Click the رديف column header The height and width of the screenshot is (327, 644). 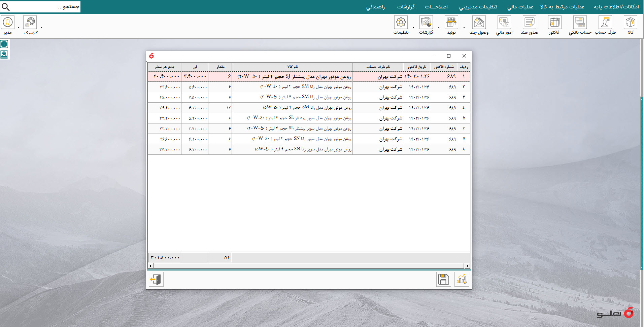pyautogui.click(x=464, y=67)
